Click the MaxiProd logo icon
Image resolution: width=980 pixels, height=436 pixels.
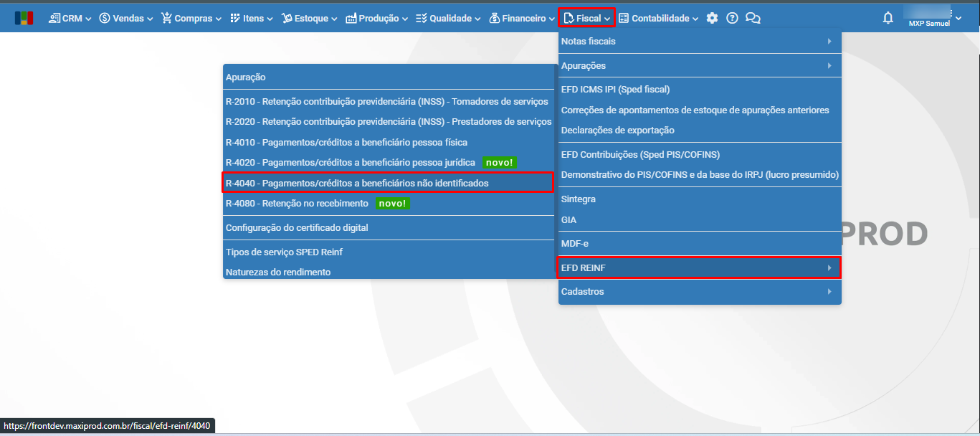tap(24, 18)
